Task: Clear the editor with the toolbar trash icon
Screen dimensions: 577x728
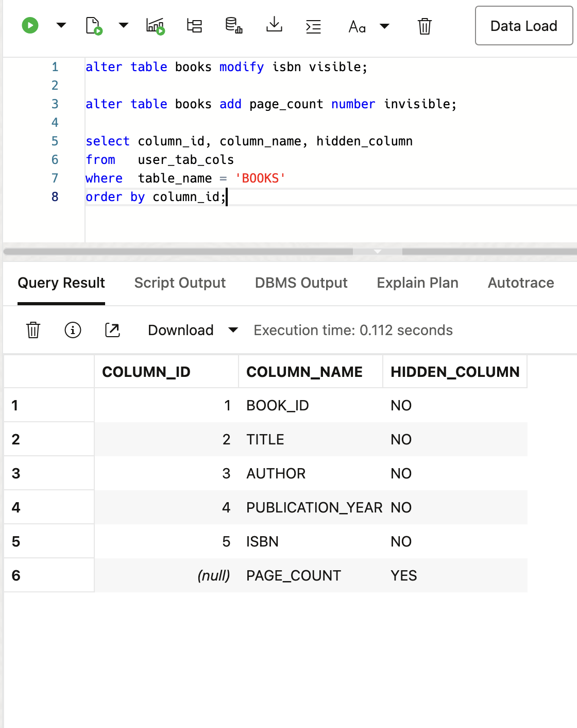Action: [x=425, y=26]
